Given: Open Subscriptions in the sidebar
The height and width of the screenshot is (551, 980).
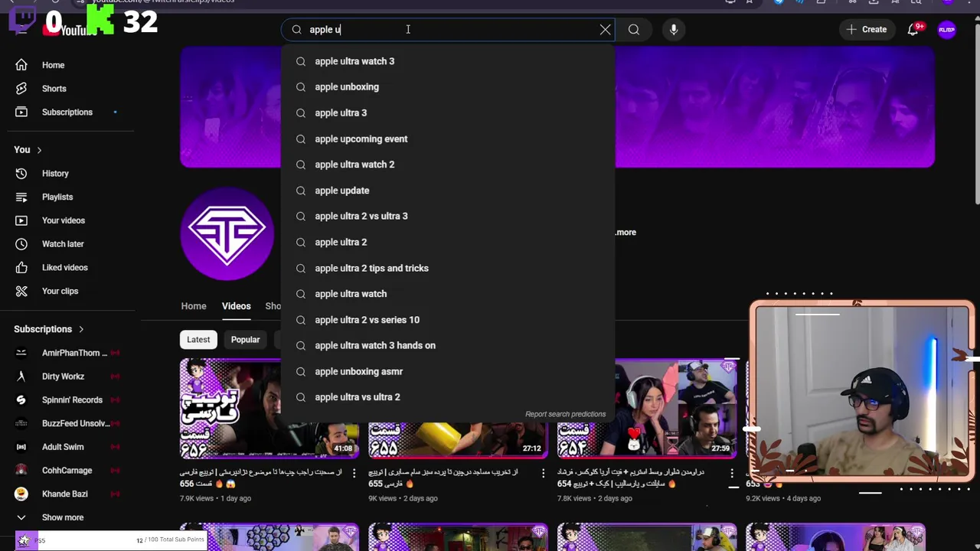Looking at the screenshot, I should click(x=67, y=112).
